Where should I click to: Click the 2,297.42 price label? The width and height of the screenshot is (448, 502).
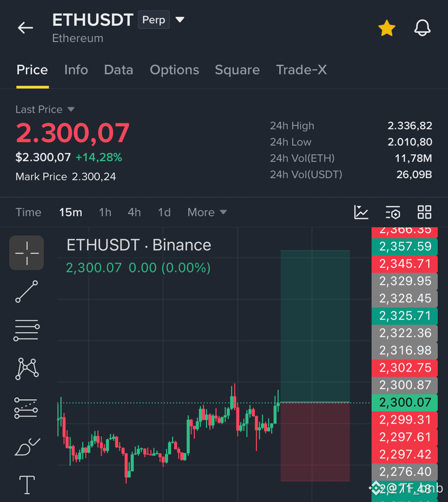coord(405,454)
